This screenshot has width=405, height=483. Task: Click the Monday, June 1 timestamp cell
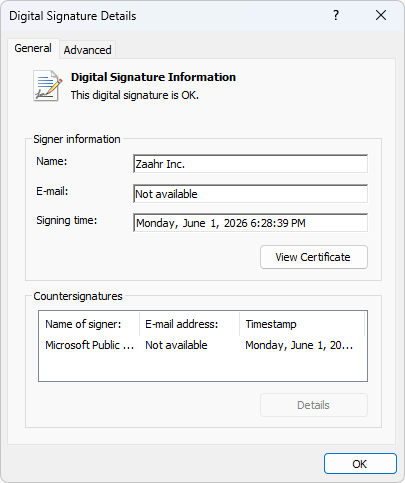tap(299, 345)
